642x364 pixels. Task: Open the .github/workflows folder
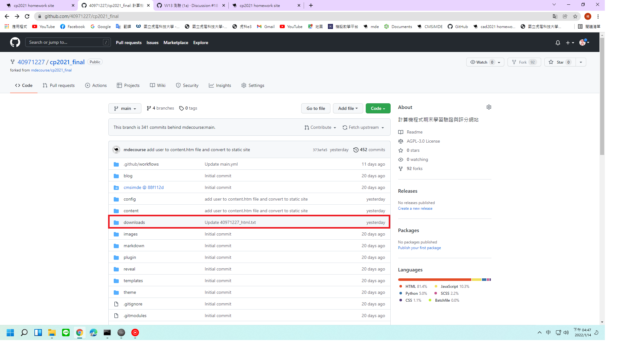click(x=141, y=164)
